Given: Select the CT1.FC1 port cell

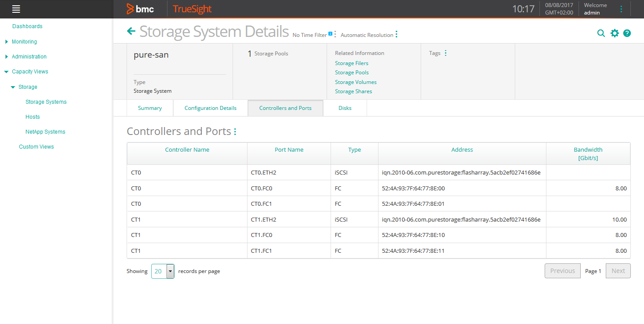Looking at the screenshot, I should (x=289, y=251).
